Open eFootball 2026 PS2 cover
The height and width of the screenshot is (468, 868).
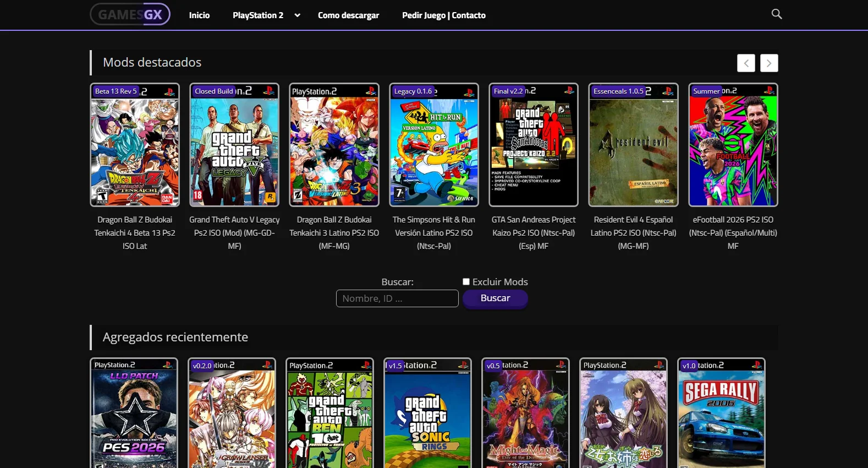(x=733, y=145)
